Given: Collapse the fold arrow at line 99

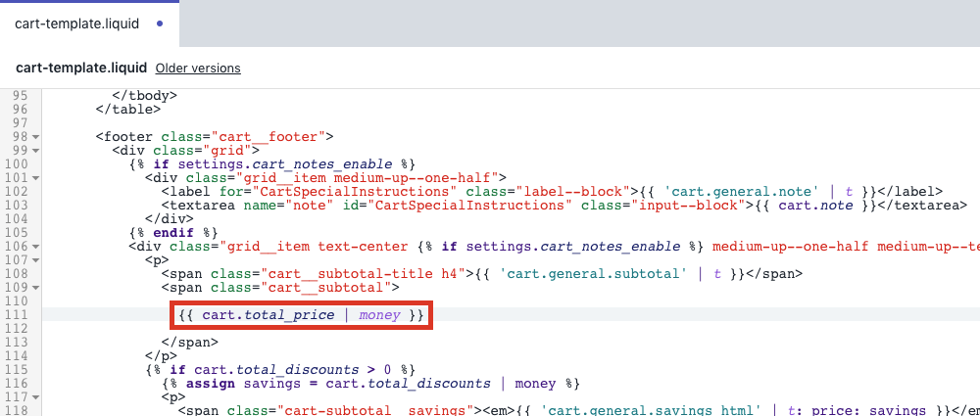Looking at the screenshot, I should (x=35, y=151).
